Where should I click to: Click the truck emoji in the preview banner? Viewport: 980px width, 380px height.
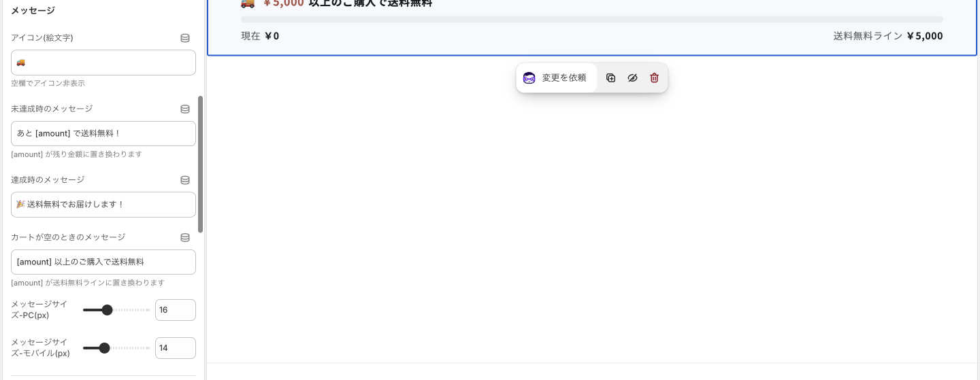click(248, 3)
